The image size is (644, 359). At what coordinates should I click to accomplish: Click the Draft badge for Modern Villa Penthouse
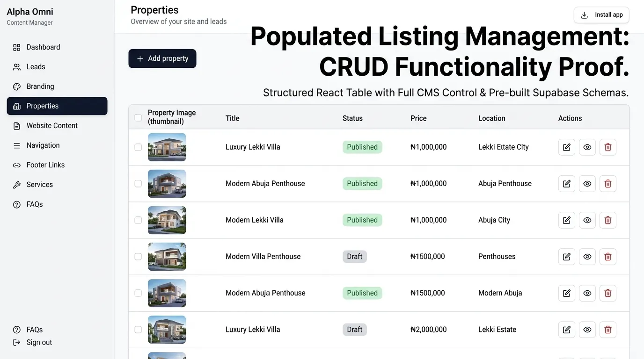(x=355, y=257)
